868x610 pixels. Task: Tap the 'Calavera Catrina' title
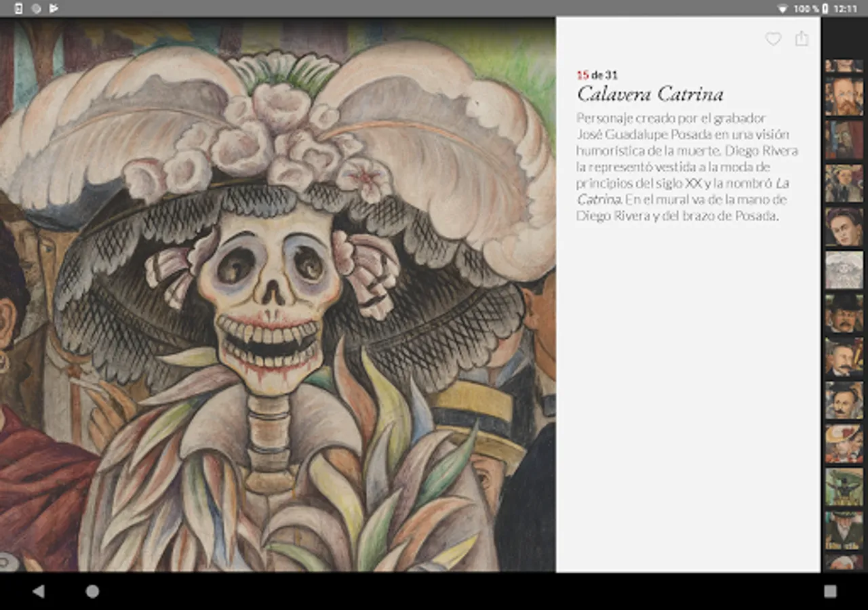point(650,94)
